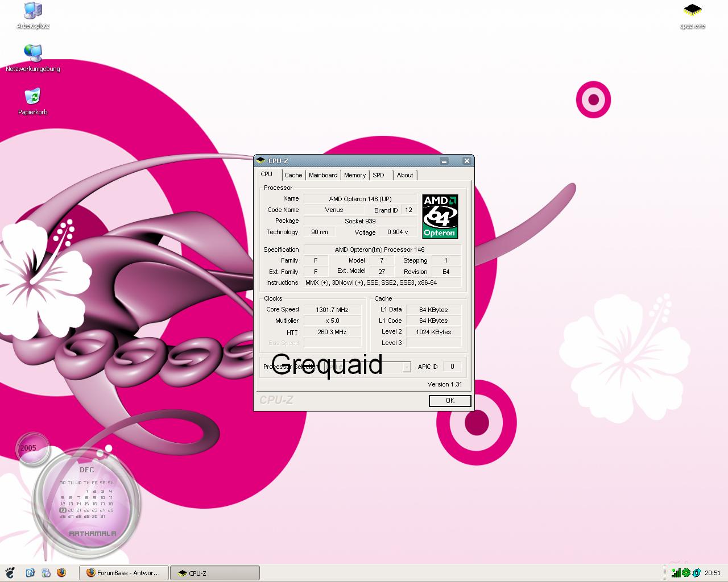
Task: Switch to the Cache tab
Action: coord(293,175)
